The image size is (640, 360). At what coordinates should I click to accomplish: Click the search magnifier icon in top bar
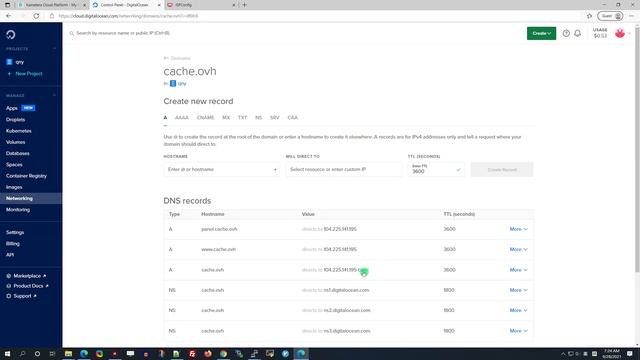tap(71, 33)
